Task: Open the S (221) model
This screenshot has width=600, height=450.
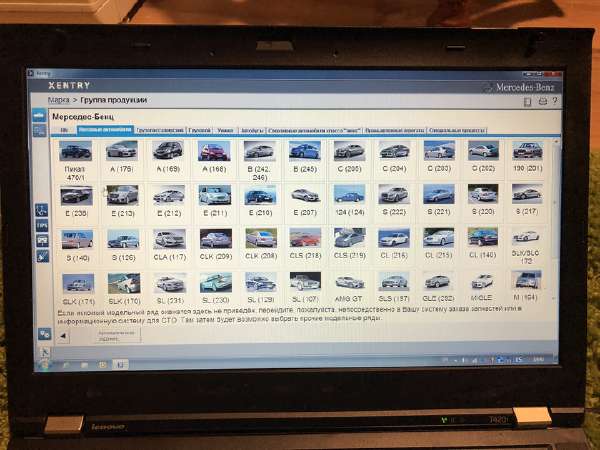Action: pos(439,200)
